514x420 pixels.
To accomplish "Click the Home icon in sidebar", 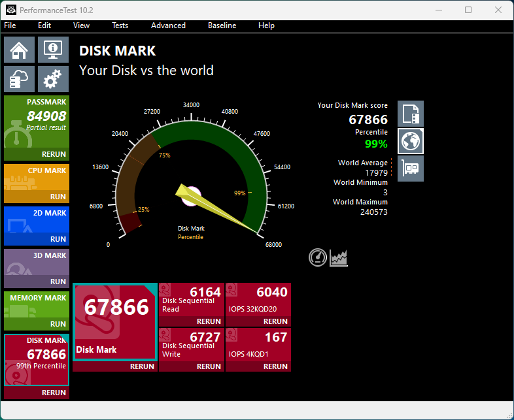I will coord(20,49).
